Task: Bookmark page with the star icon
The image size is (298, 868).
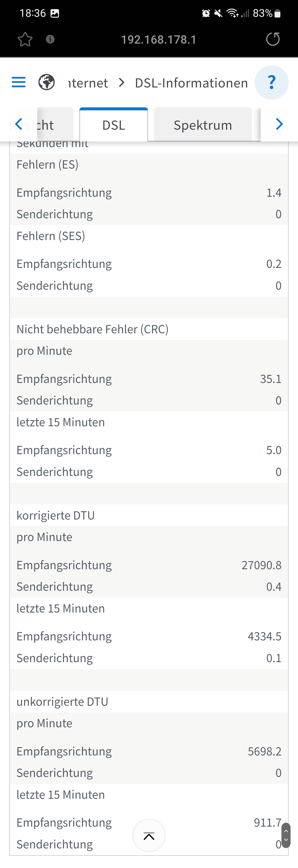Action: coord(25,39)
